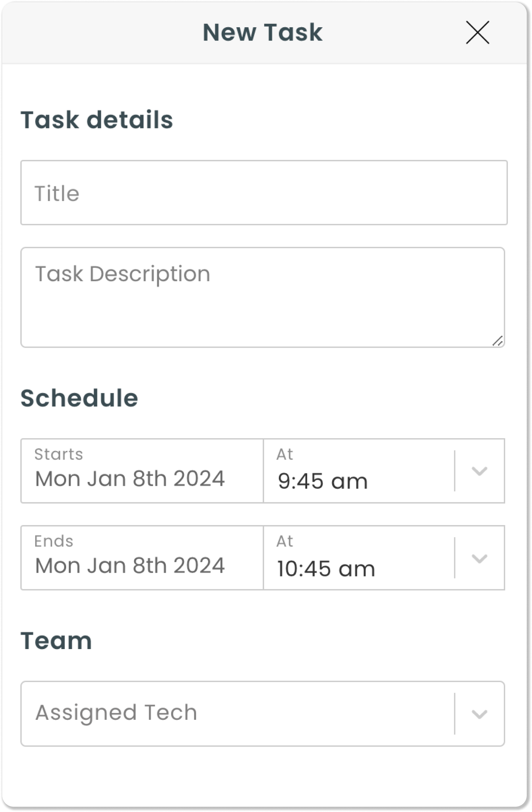Click the 10:45 am end time value

pyautogui.click(x=325, y=567)
